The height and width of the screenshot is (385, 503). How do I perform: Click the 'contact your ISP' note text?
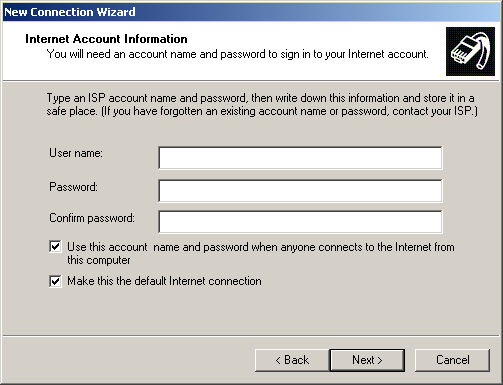click(x=435, y=111)
